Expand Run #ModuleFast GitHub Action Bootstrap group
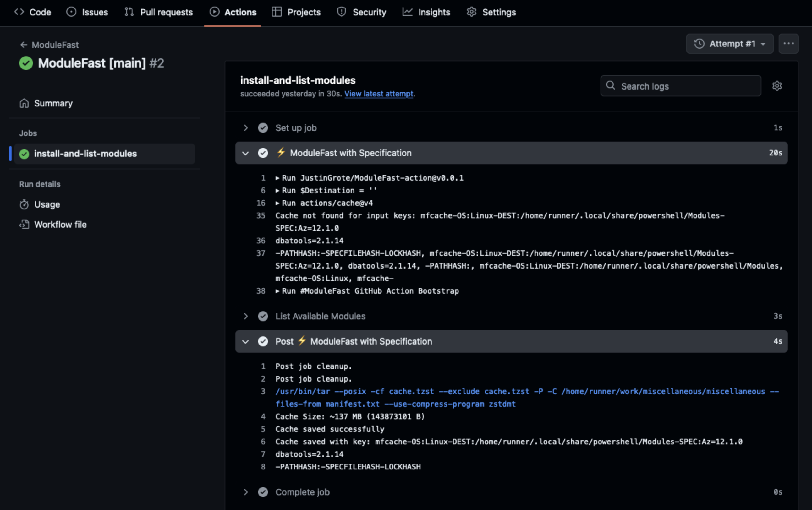Screen dimensions: 812x510 click(x=367, y=291)
